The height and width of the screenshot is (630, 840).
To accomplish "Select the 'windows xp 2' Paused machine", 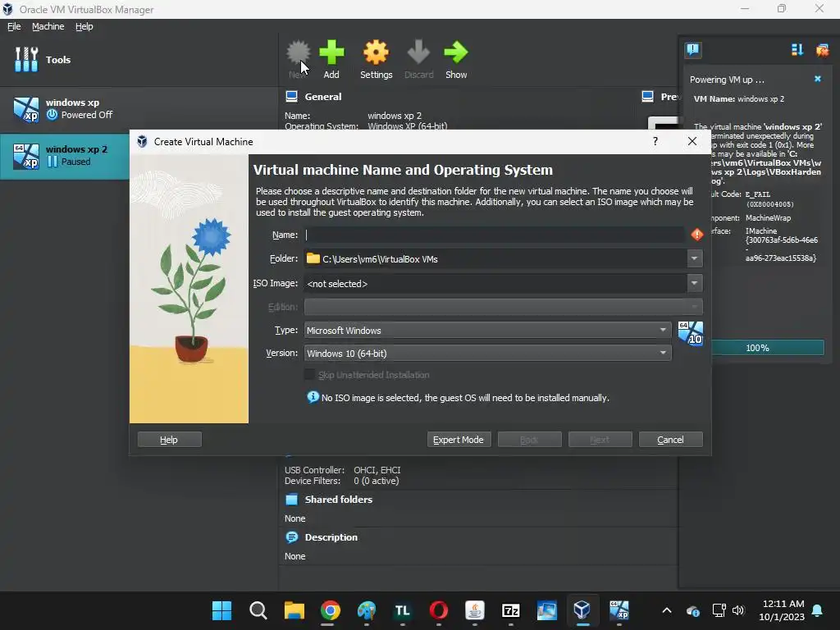I will 65,156.
